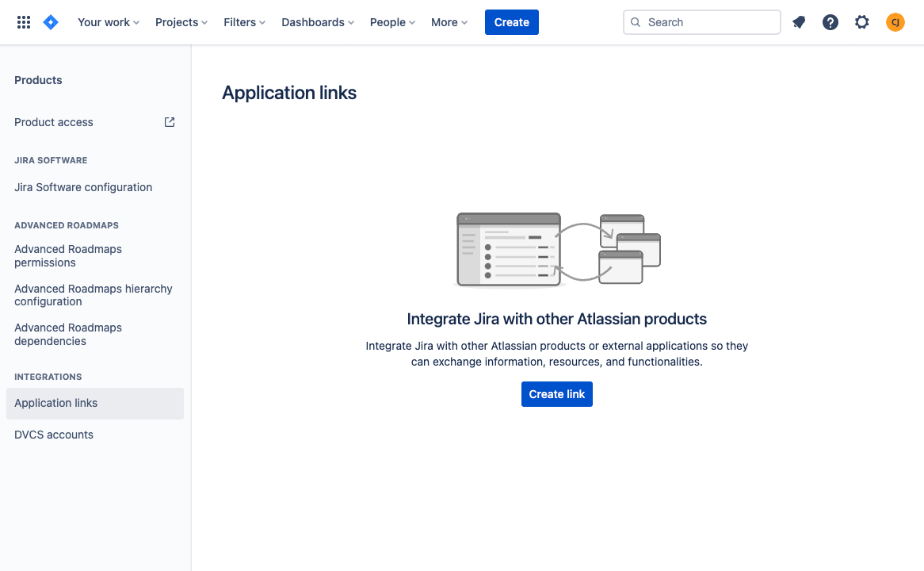Click the Create link button

click(x=557, y=394)
